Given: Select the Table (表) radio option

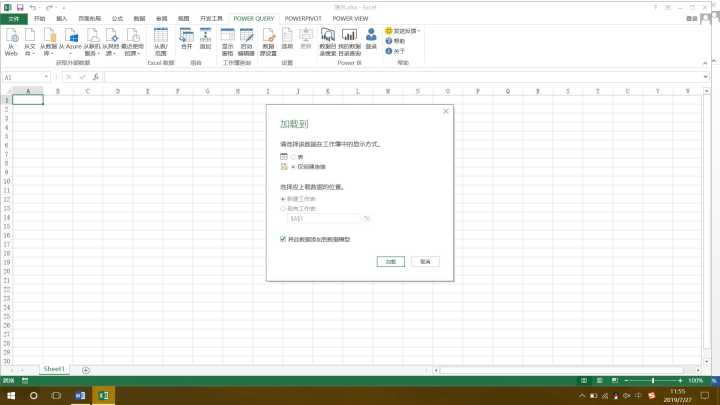Looking at the screenshot, I should pyautogui.click(x=293, y=157).
